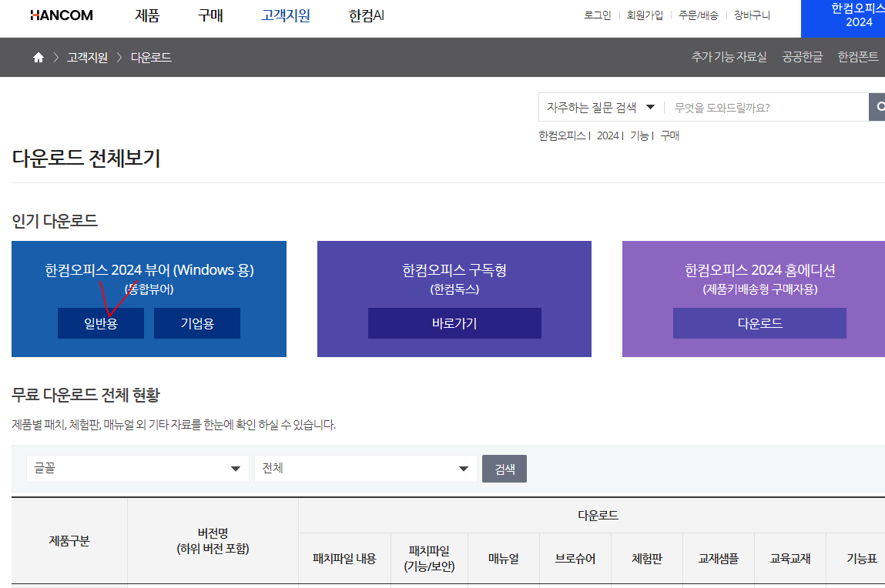Viewport: 885px width, 588px height.
Task: Click the HANCOM logo
Action: coord(61,14)
